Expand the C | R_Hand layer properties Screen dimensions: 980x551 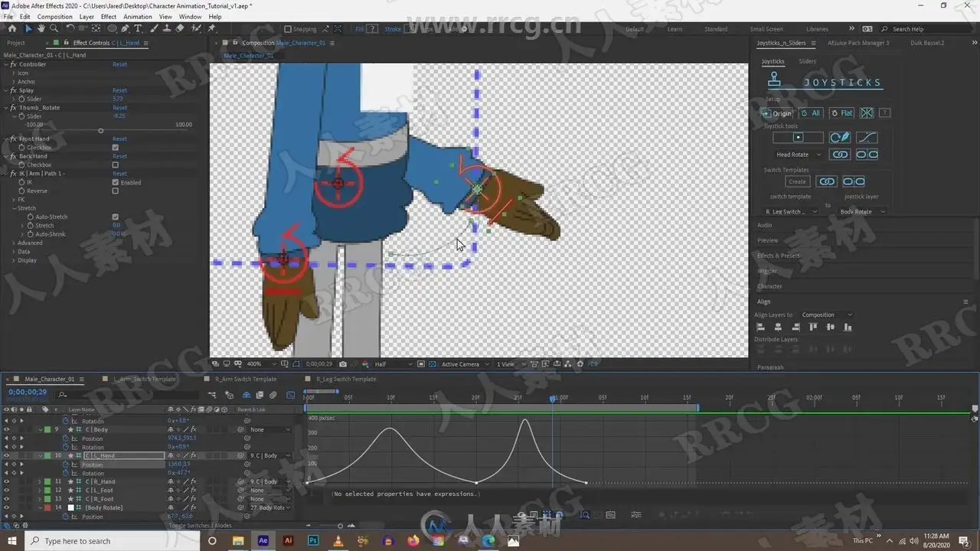click(x=40, y=482)
